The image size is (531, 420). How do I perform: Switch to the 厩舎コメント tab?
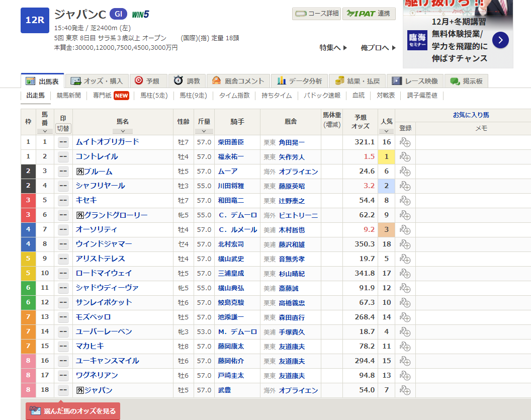point(238,81)
